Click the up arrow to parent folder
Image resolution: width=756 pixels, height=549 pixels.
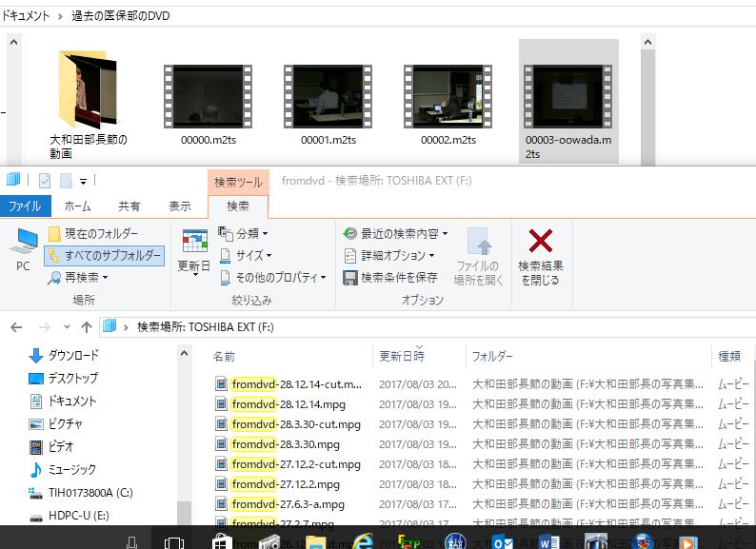[87, 326]
